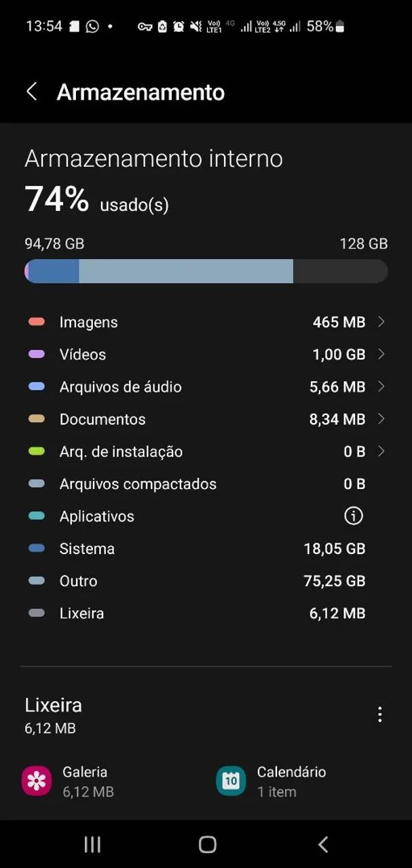Tap the recent apps navigation button

[92, 844]
